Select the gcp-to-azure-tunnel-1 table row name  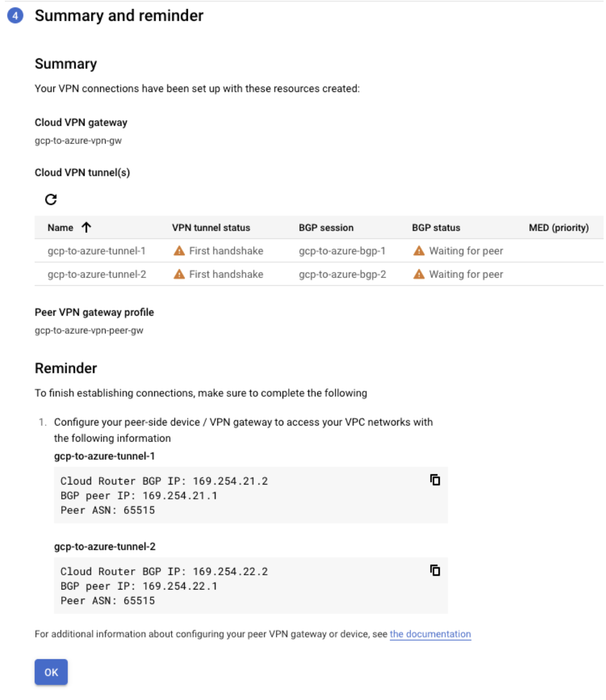(97, 251)
